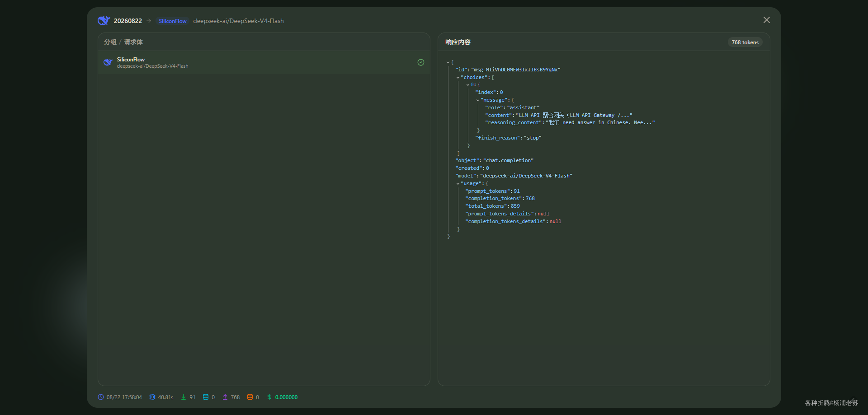Viewport: 868px width, 415px height.
Task: Click the "reasoning_content" value text
Action: click(x=600, y=122)
